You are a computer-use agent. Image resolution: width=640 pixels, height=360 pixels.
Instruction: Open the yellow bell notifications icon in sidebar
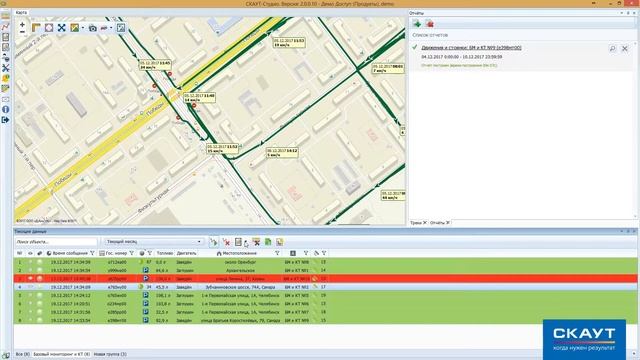click(5, 78)
